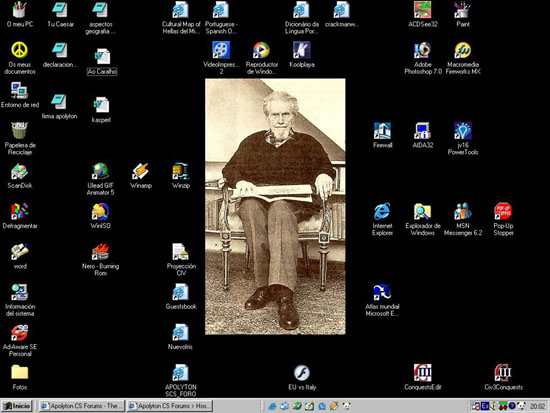Launch ScanDisk shortcut

coord(20,172)
